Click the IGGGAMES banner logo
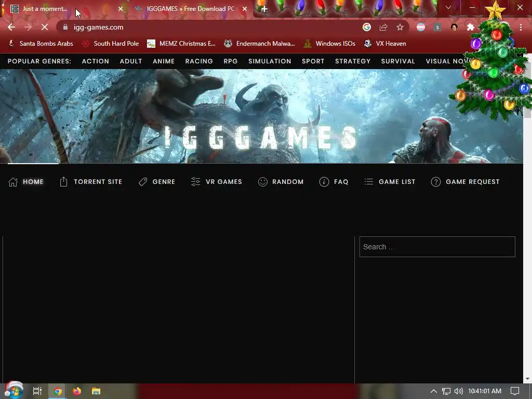This screenshot has width=532, height=399. click(261, 137)
